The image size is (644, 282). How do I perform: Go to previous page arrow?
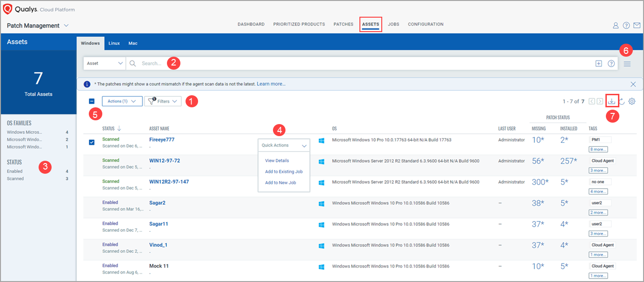point(592,101)
